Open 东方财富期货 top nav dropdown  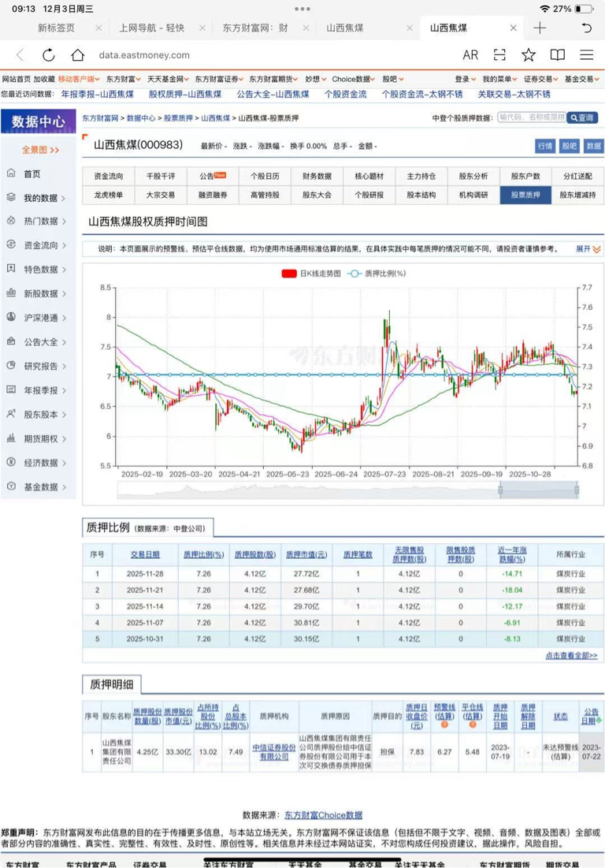click(273, 79)
